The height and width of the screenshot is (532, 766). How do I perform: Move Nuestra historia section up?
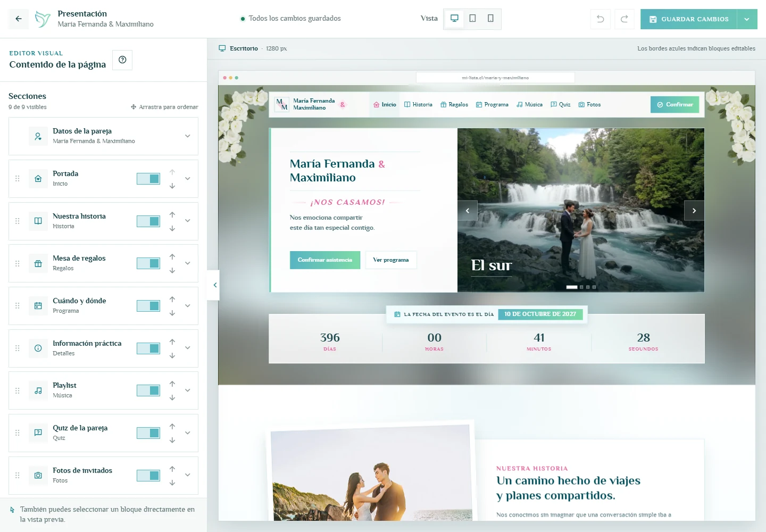click(172, 214)
